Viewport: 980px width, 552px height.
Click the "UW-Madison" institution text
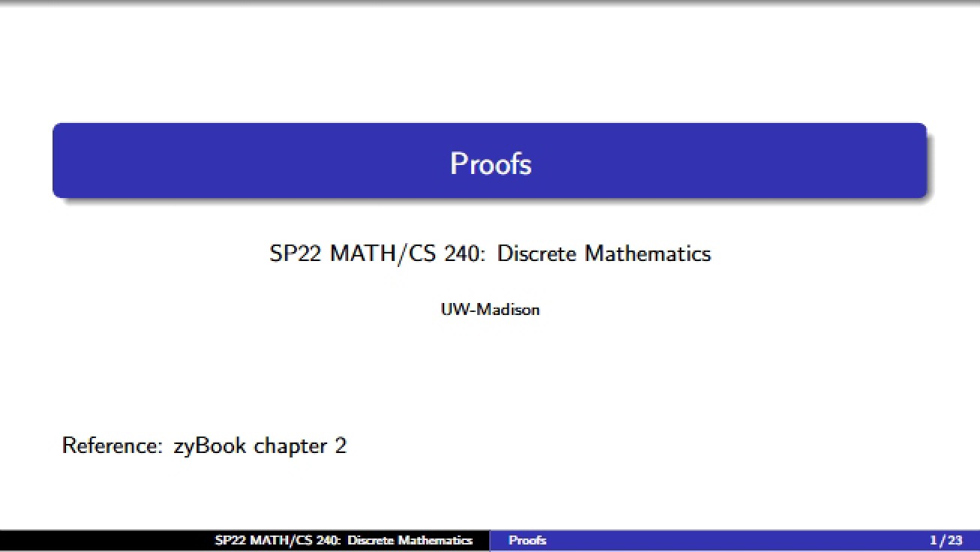(x=490, y=309)
